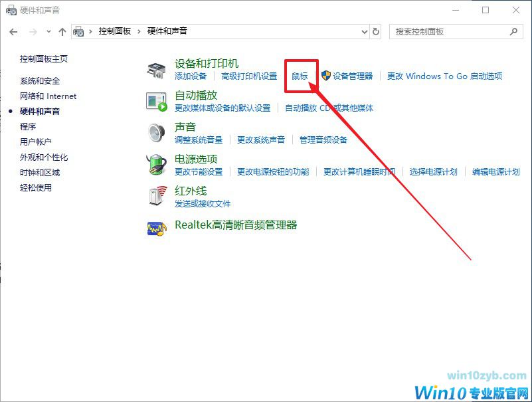This screenshot has height=402, width=532.
Task: Select 系统和安全 in the sidebar
Action: [x=40, y=81]
